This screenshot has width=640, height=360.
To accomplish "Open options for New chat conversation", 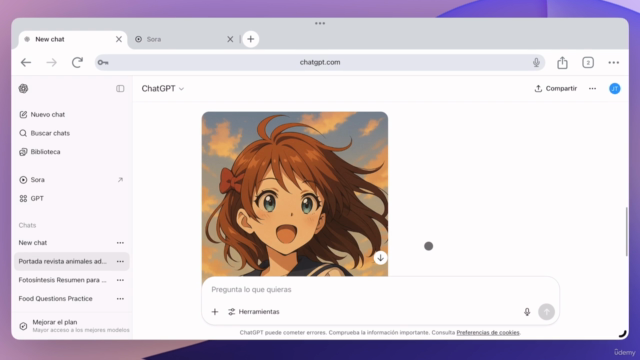I will point(120,242).
